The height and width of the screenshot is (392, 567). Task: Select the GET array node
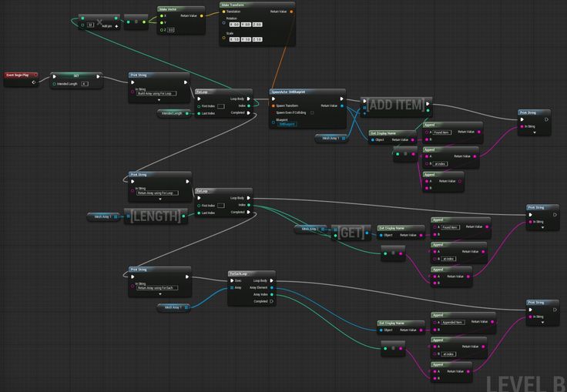[x=351, y=233]
